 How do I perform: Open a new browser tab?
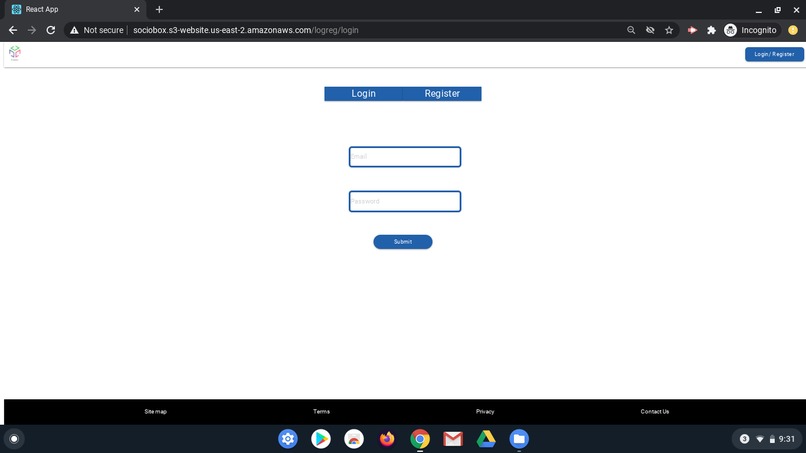pos(159,9)
